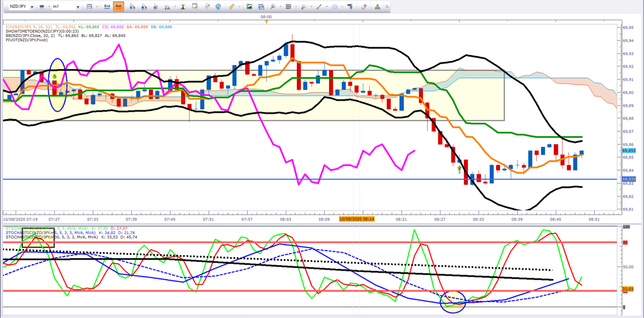Click the second scroll-chart toolbar icon
The image size is (644, 318).
tap(144, 7)
